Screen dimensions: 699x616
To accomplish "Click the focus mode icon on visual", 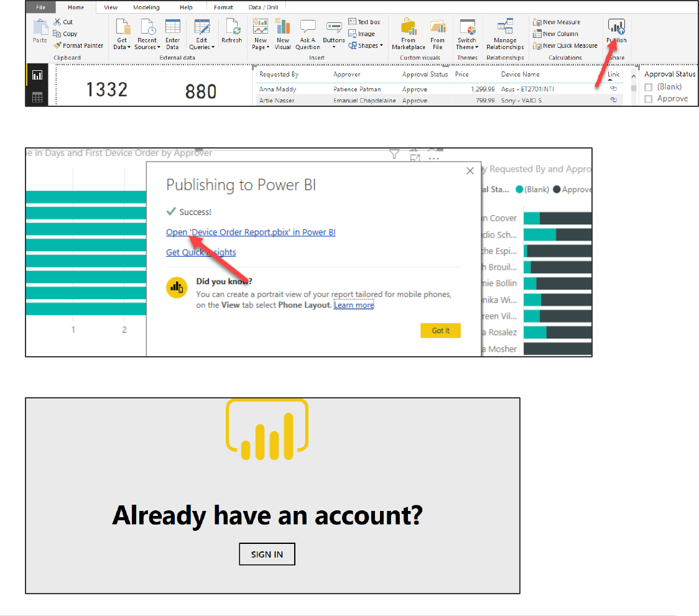I will tap(415, 158).
